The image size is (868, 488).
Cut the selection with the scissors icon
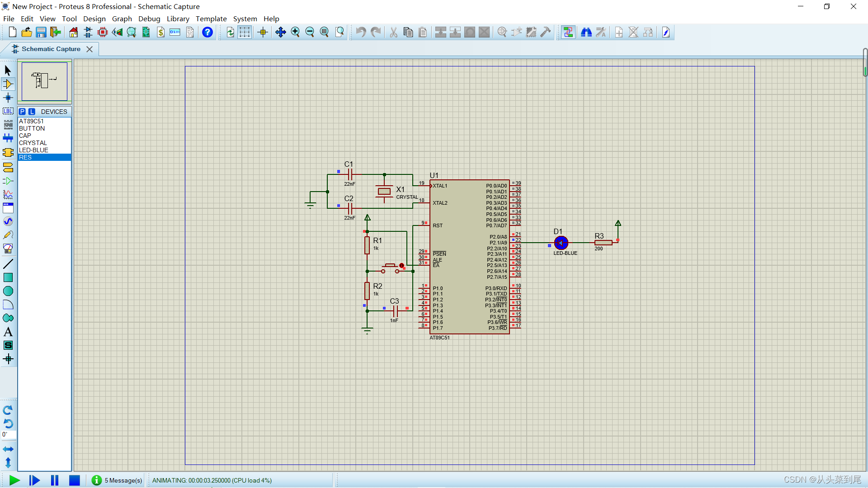394,32
